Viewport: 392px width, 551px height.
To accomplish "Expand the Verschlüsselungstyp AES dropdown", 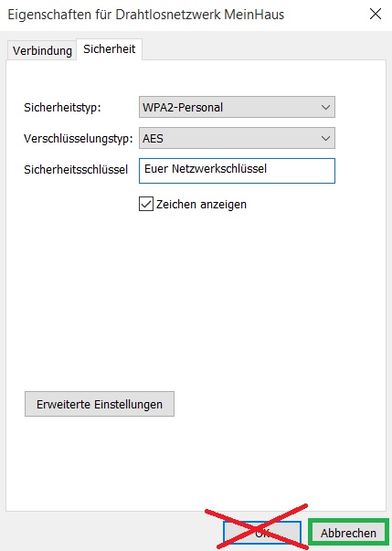I will click(237, 138).
